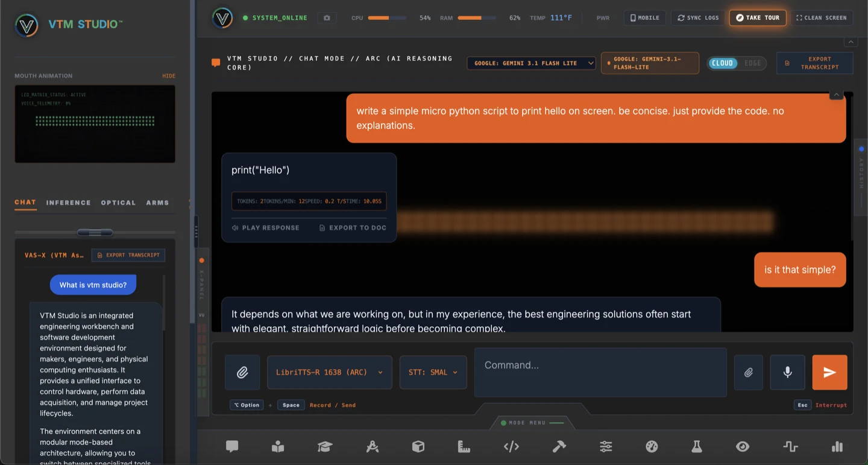This screenshot has height=465, width=868.
Task: Open the signal waveform mode icon
Action: coord(790,446)
